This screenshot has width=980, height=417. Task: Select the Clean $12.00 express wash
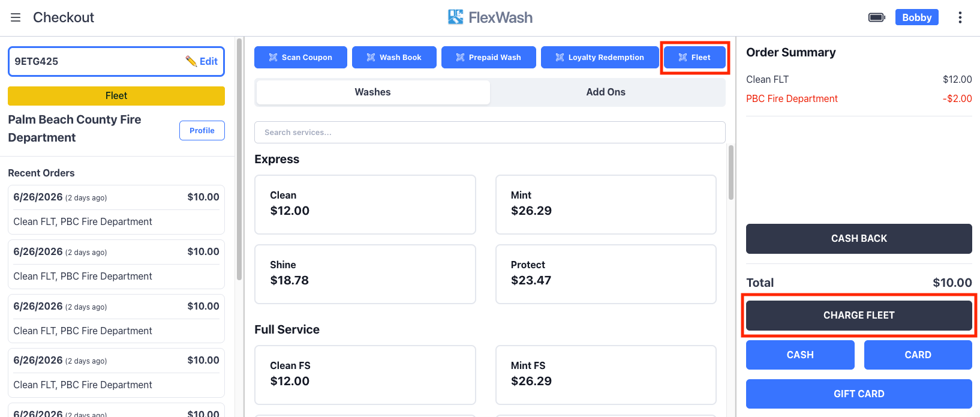click(x=365, y=205)
